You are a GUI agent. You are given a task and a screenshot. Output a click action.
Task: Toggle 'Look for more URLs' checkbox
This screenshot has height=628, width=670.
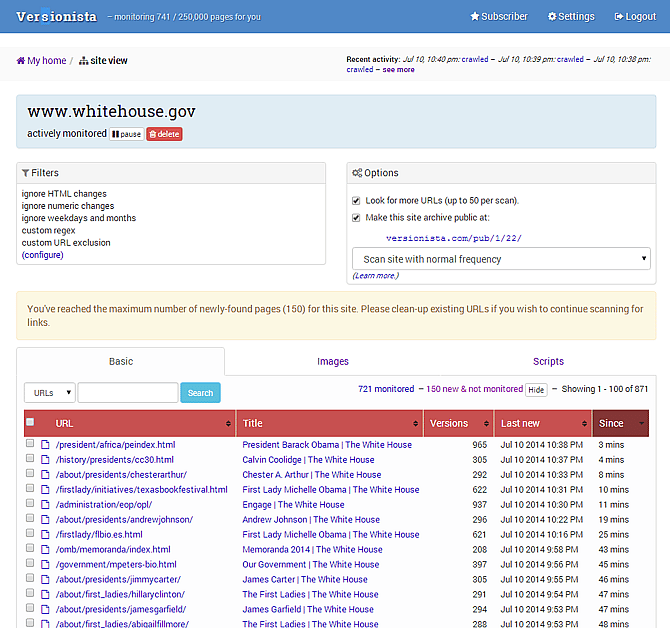356,200
